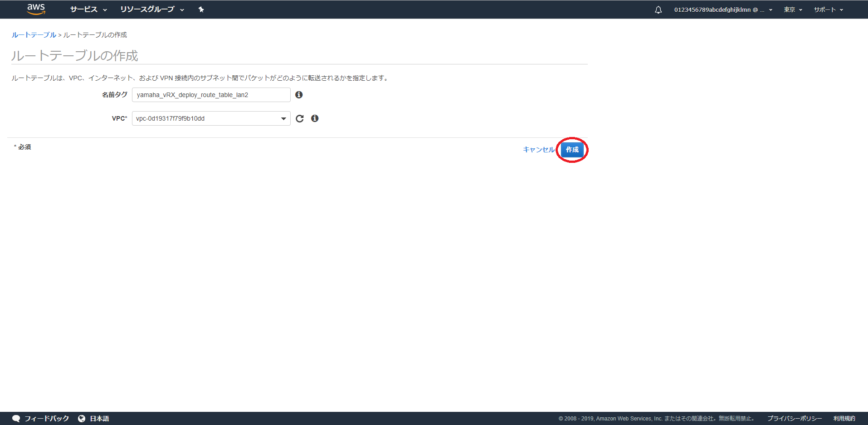Click the 作成 button to create the route table
The height and width of the screenshot is (425, 868).
[572, 150]
